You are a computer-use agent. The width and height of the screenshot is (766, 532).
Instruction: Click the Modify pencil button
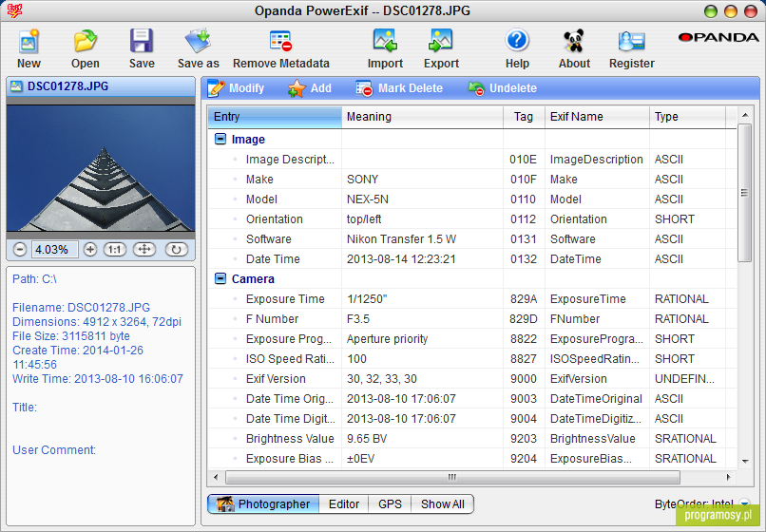coord(236,88)
